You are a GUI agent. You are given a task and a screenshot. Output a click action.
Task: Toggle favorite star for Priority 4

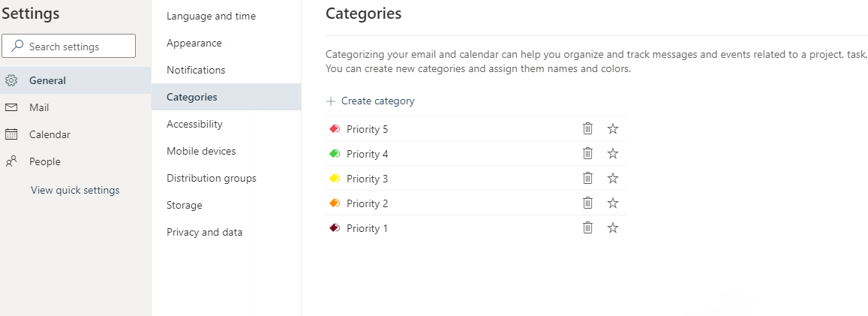coord(613,153)
